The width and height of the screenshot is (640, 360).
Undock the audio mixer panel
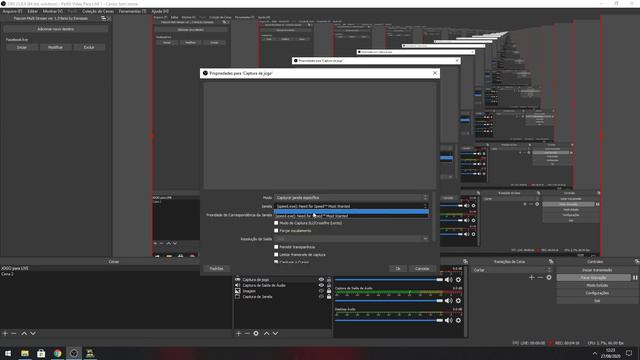(x=465, y=262)
